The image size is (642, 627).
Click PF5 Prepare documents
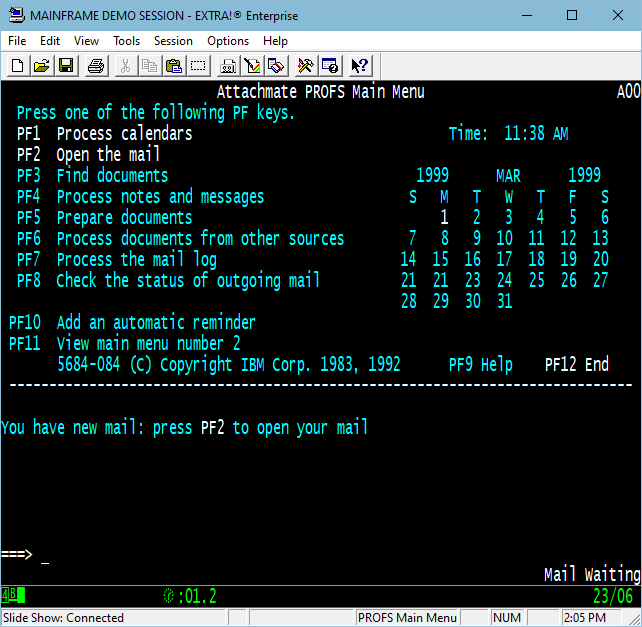click(104, 217)
